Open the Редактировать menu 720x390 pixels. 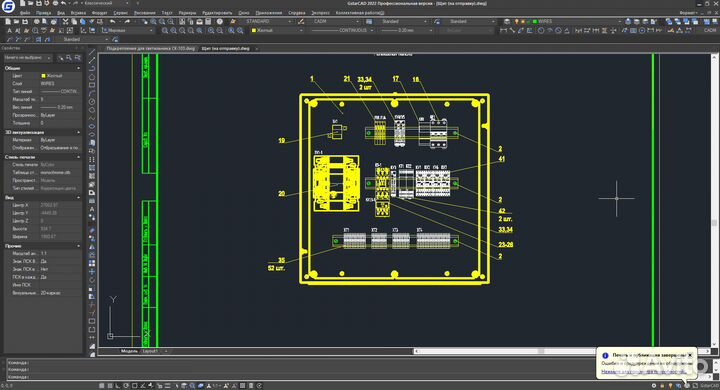pos(217,13)
